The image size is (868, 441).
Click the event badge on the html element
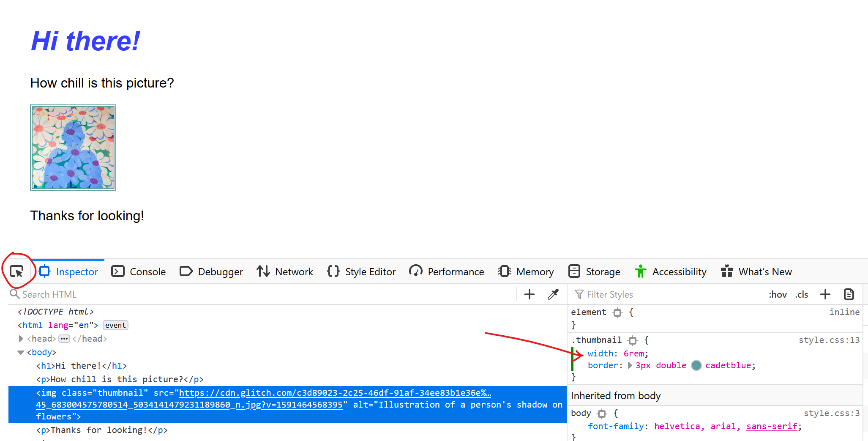tap(115, 325)
